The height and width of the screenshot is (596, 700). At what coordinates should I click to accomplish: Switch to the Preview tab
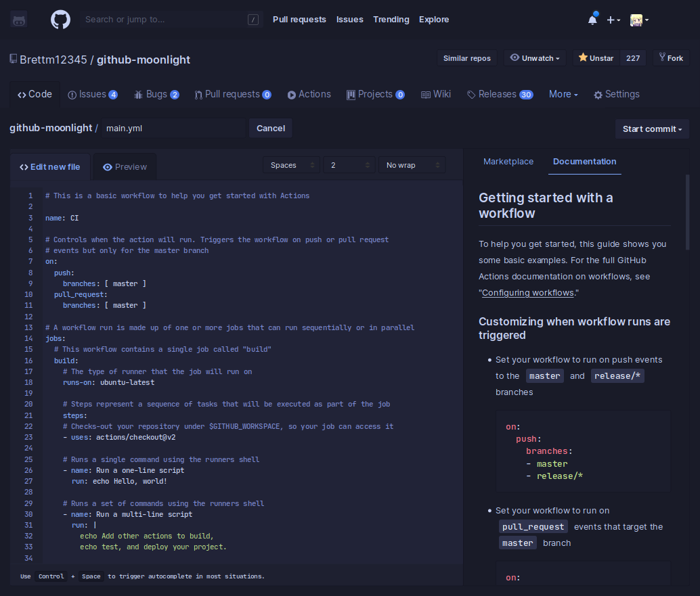[125, 167]
